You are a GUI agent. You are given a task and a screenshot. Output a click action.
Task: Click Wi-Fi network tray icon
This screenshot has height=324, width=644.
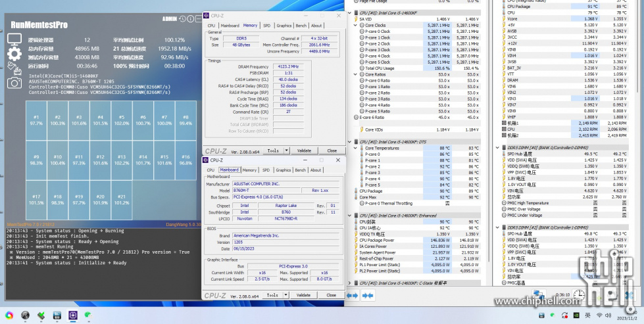(x=599, y=315)
